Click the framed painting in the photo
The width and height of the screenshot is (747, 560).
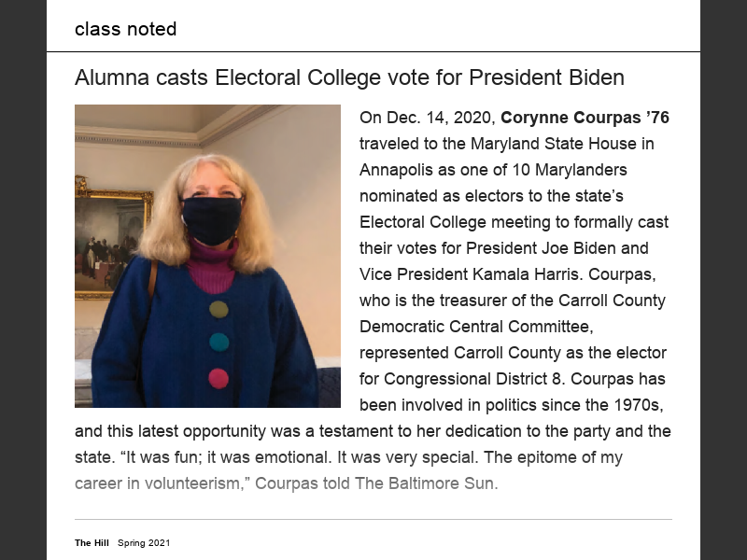pos(112,240)
